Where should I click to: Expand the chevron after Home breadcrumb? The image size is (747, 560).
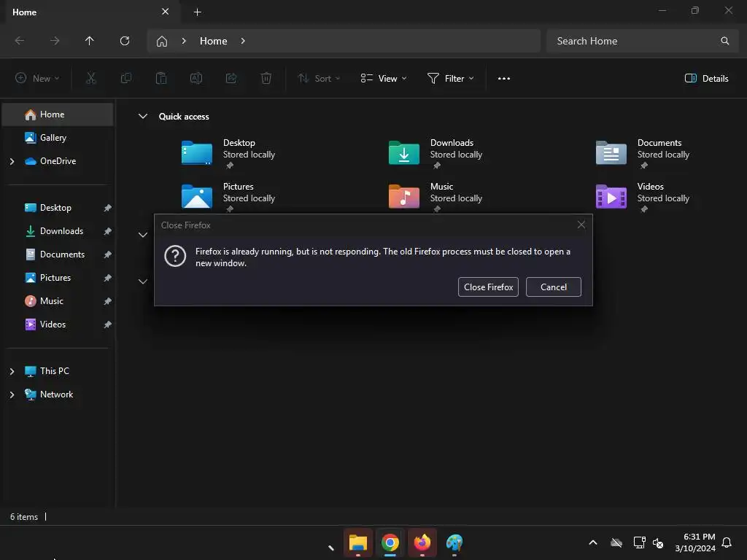(x=243, y=41)
